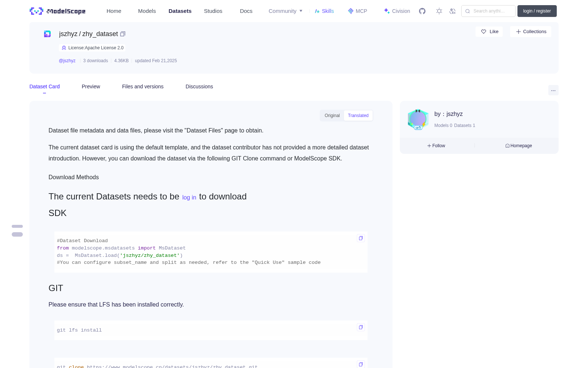This screenshot has width=588, height=368.
Task: Add dataset to Collections
Action: [531, 32]
